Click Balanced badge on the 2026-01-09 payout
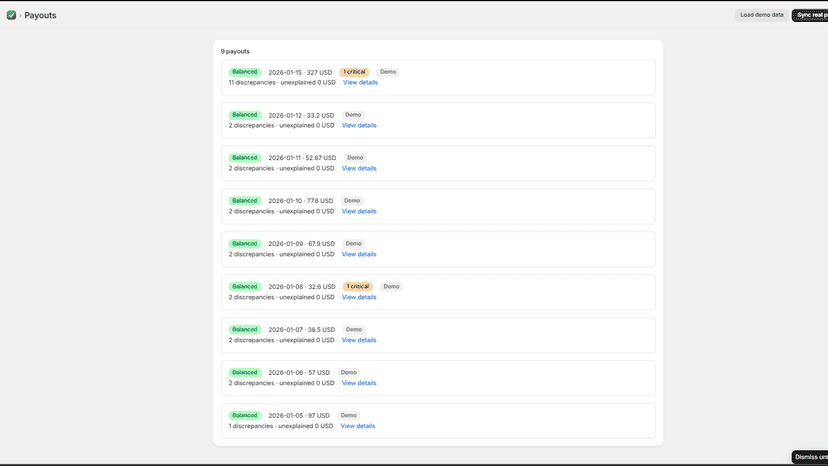This screenshot has height=466, width=828. pyautogui.click(x=244, y=244)
